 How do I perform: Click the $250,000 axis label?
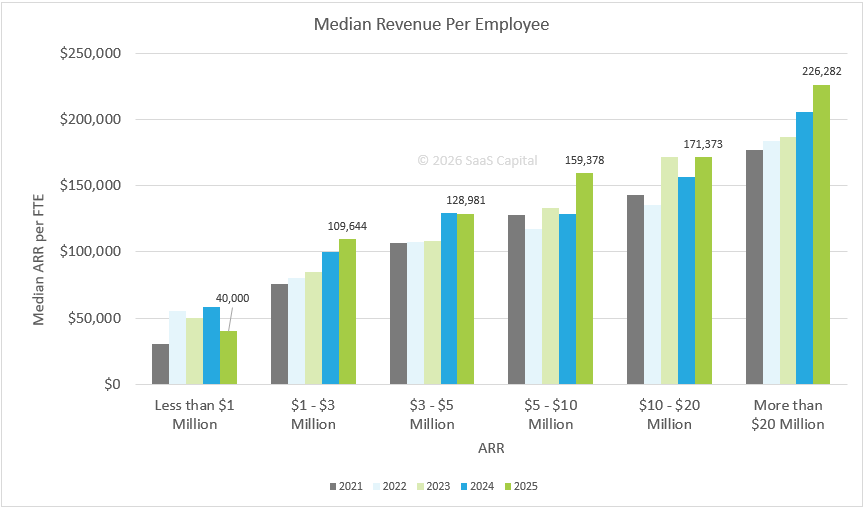(90, 54)
